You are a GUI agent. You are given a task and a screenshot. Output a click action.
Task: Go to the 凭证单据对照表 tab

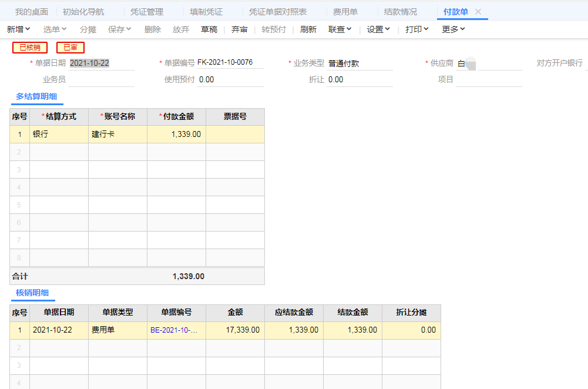pyautogui.click(x=277, y=12)
